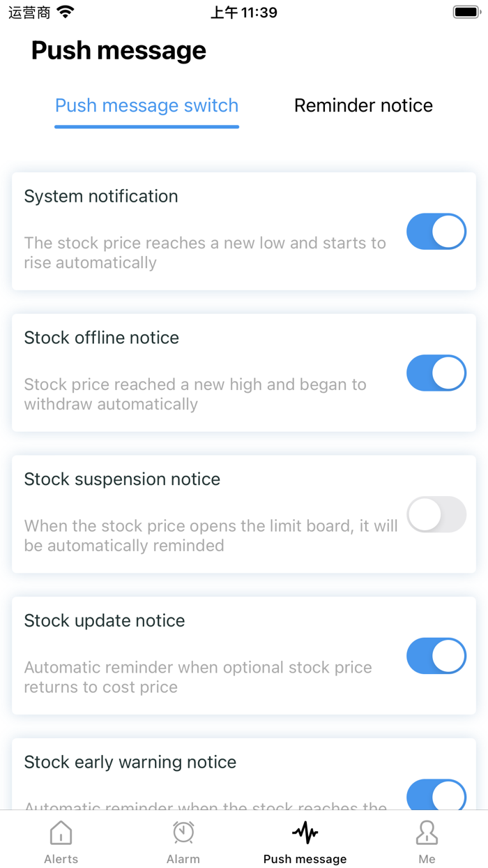Tap the Push message waveform icon

point(305,832)
